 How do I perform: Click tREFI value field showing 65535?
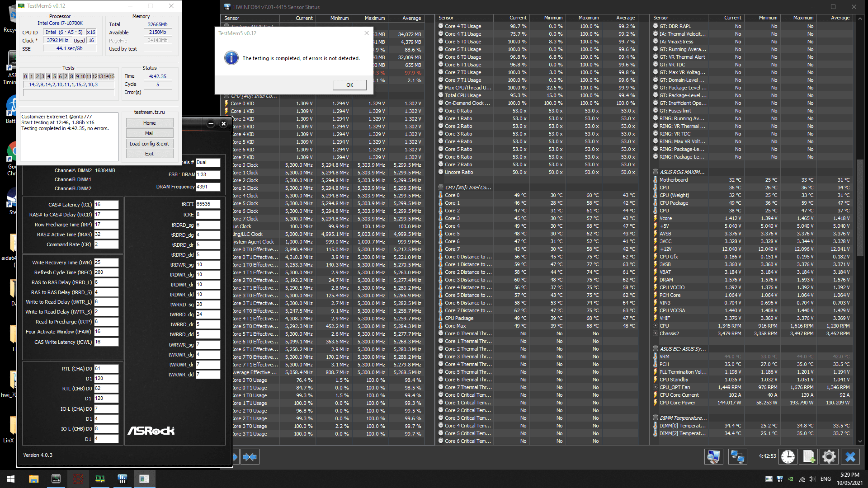coord(208,204)
